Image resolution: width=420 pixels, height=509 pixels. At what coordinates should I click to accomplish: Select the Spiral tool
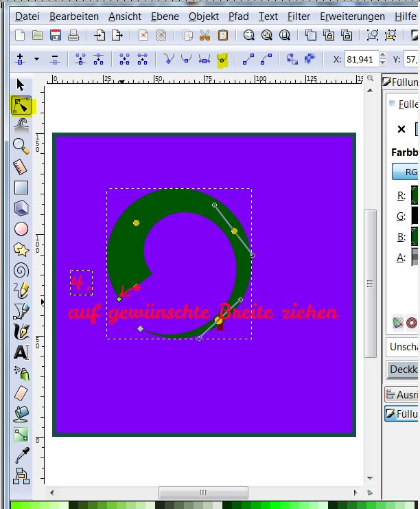21,271
